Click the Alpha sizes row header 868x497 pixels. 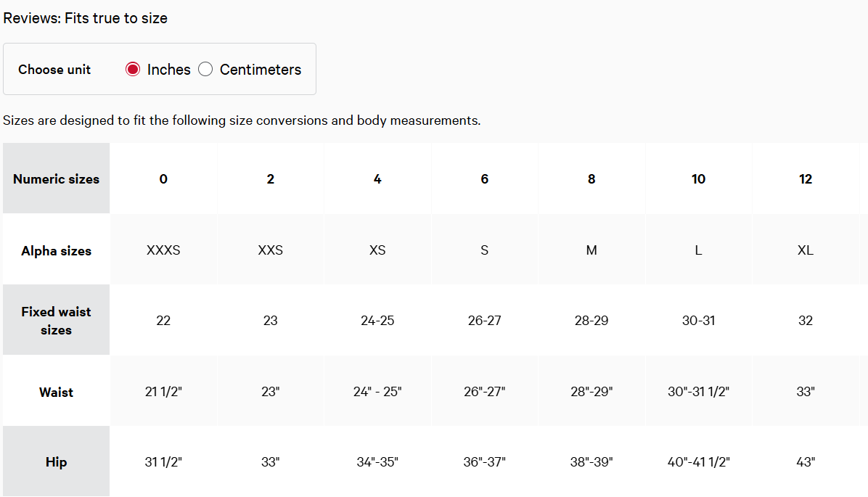coord(57,250)
